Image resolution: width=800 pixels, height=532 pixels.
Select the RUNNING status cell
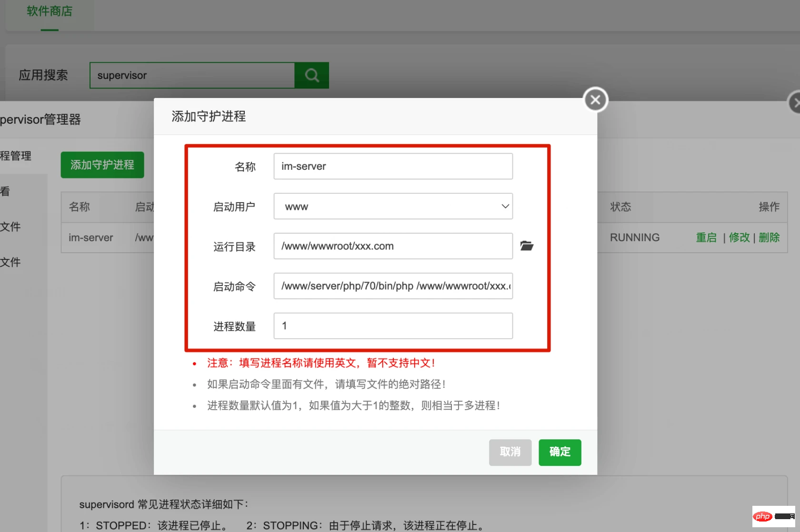(x=635, y=237)
